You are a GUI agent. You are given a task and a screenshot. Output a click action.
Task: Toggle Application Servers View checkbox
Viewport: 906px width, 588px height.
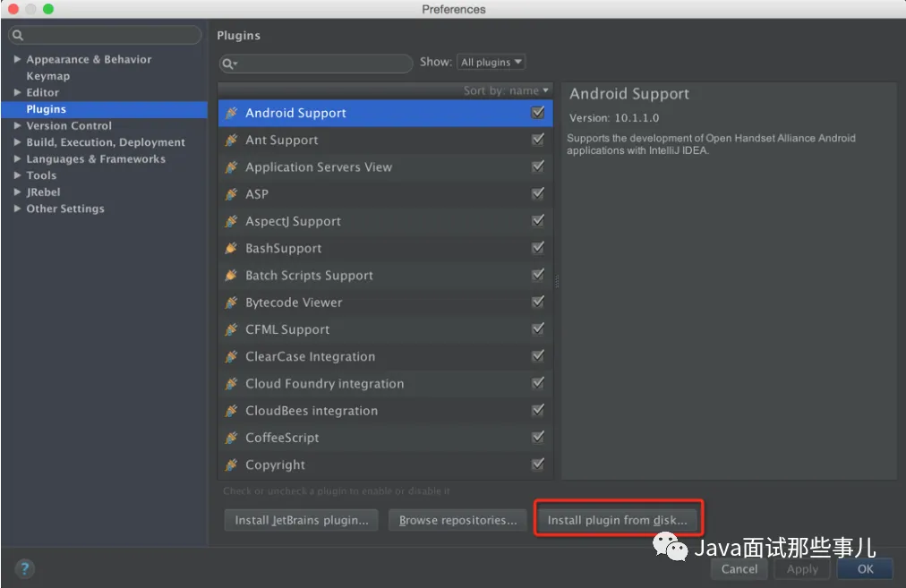[538, 166]
